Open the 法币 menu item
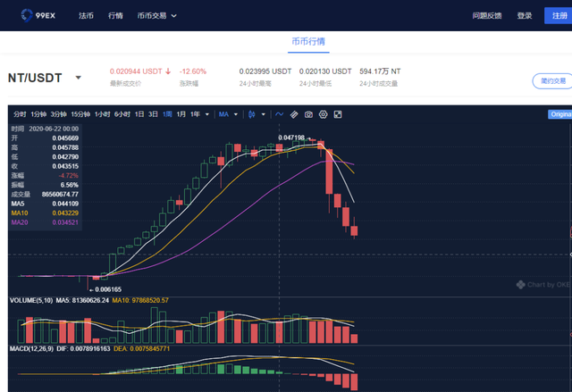Viewport: 572px width, 392px height. (86, 16)
